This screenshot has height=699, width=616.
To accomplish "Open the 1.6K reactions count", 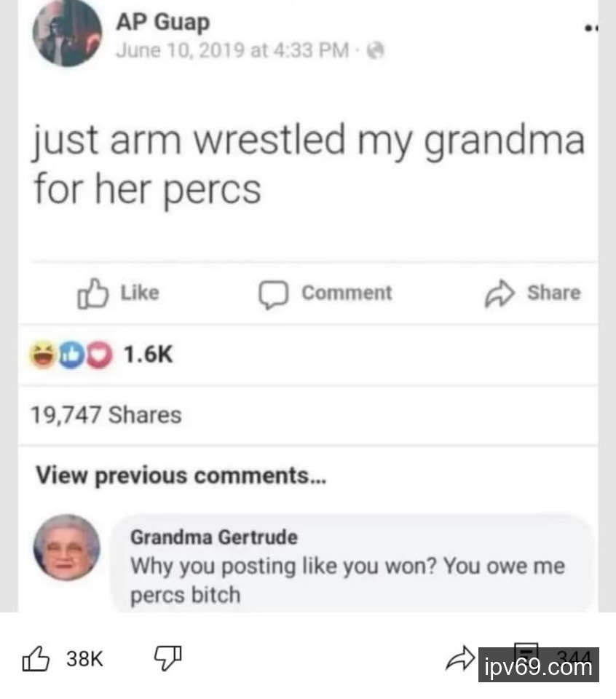I will (x=148, y=355).
